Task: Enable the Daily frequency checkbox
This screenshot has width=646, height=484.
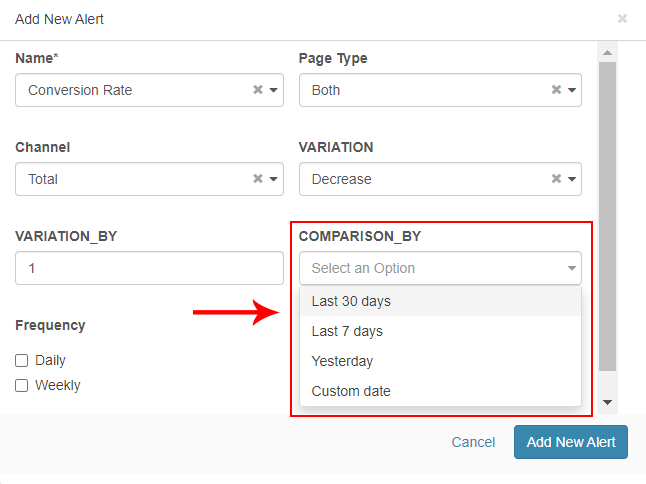Action: coord(21,360)
